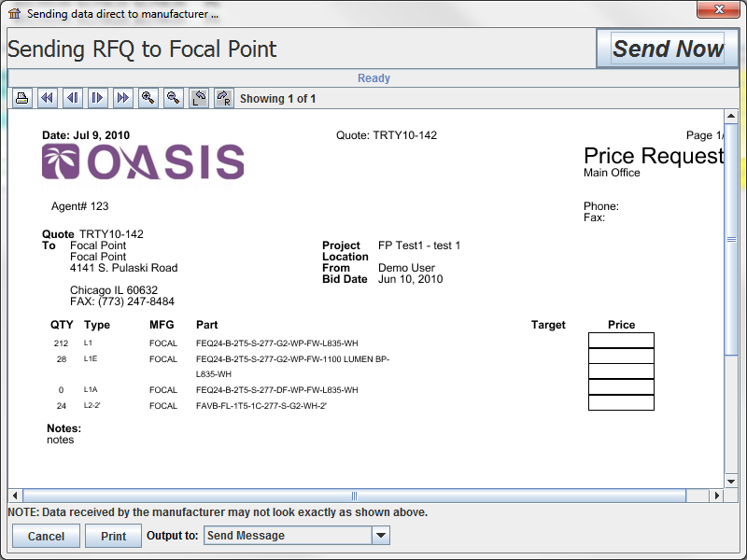Jump to last page of preview
This screenshot has width=747, height=560.
(x=123, y=99)
